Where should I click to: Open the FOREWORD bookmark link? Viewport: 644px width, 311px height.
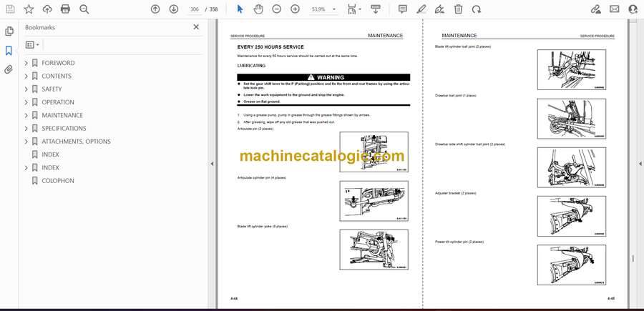(58, 63)
